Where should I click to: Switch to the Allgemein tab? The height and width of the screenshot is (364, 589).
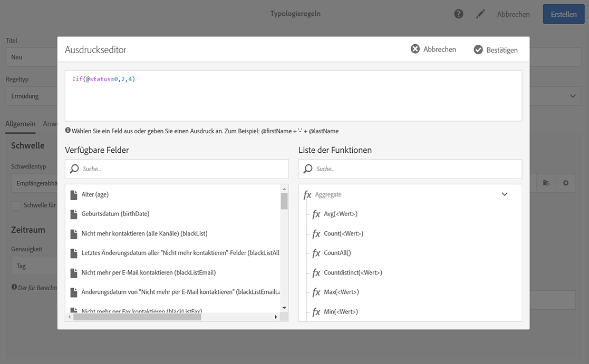click(21, 124)
